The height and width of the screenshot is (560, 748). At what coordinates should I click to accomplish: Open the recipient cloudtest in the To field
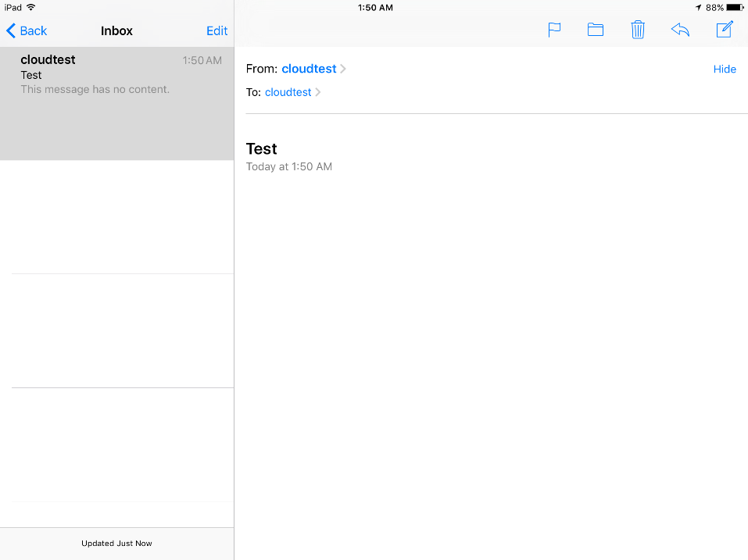tap(288, 92)
